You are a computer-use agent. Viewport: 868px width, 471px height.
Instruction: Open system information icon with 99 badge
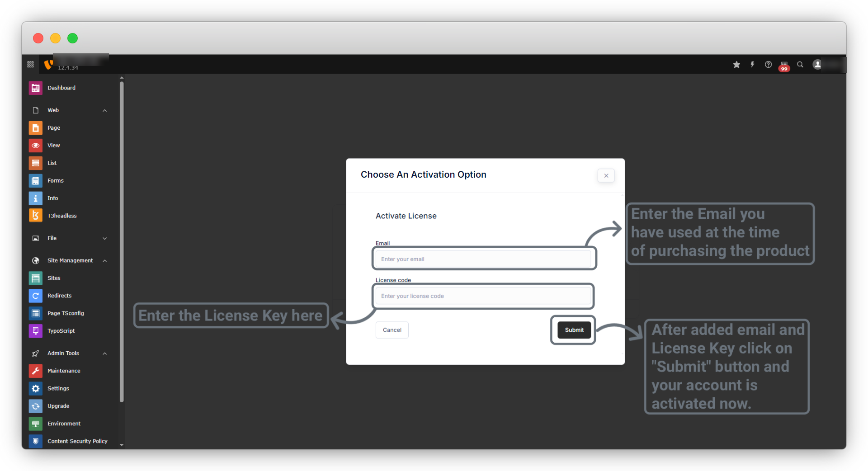tap(784, 65)
